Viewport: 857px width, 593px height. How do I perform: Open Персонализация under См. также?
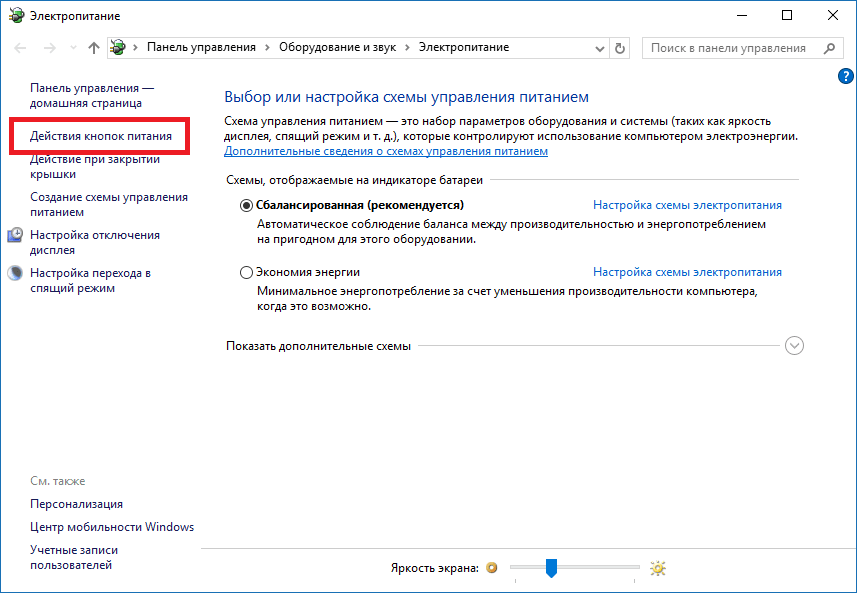tap(77, 504)
